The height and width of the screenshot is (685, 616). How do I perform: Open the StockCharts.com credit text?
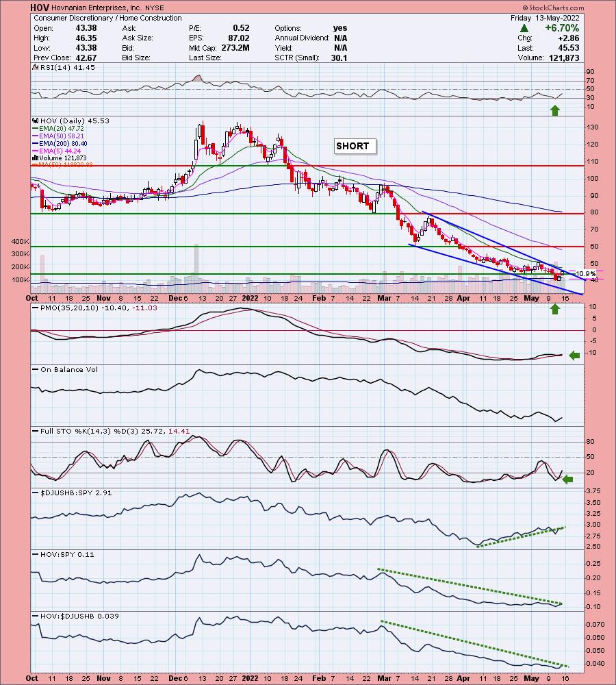pos(553,8)
